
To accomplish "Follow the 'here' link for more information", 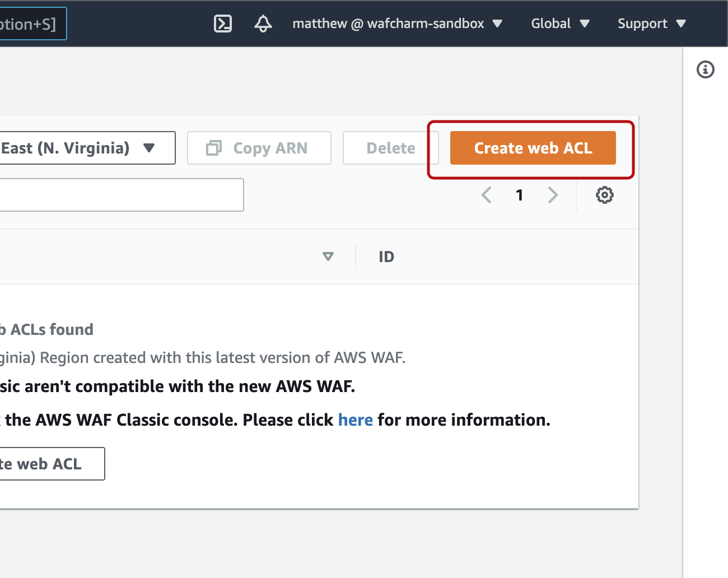I will (356, 419).
